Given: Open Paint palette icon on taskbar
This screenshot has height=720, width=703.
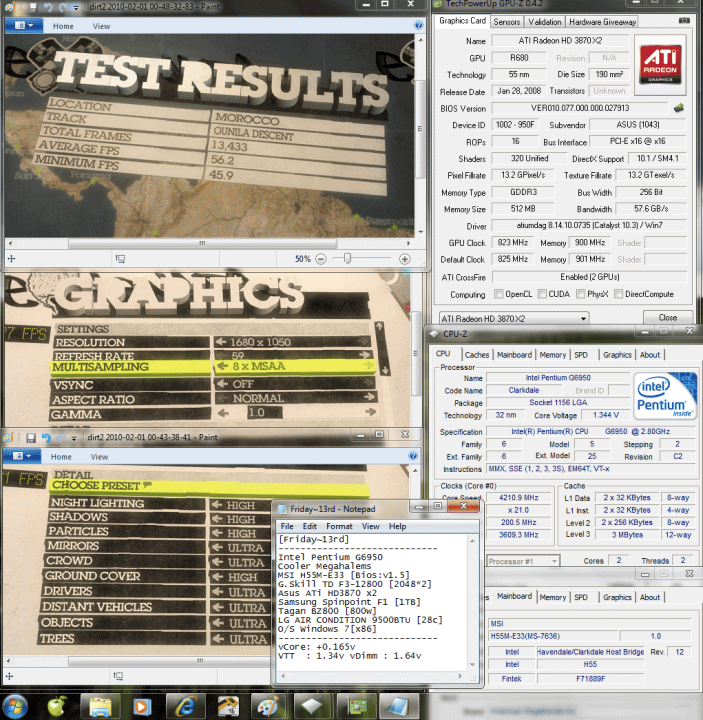Looking at the screenshot, I should [x=270, y=706].
